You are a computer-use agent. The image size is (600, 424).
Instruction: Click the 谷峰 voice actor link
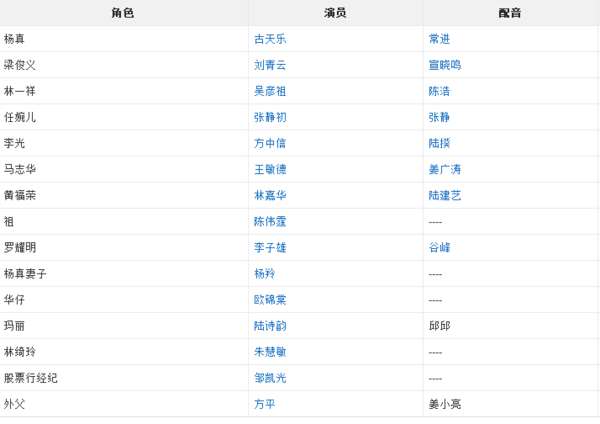click(439, 247)
